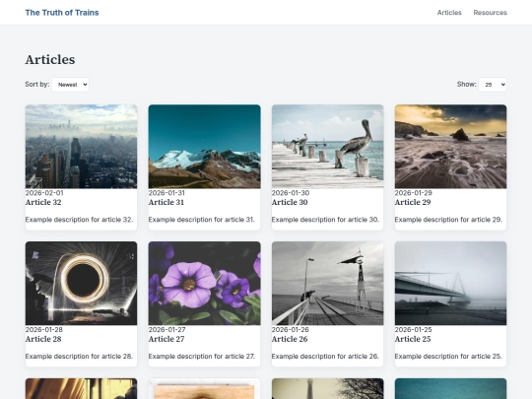Click the Article 27 title
This screenshot has width=532, height=399.
[166, 339]
